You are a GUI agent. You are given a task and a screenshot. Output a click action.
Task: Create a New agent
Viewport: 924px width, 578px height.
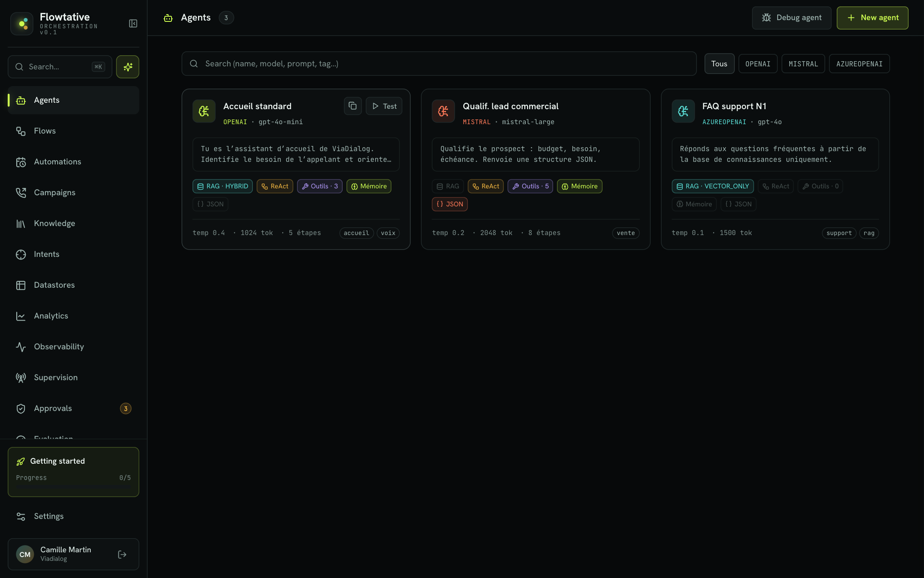click(x=872, y=18)
